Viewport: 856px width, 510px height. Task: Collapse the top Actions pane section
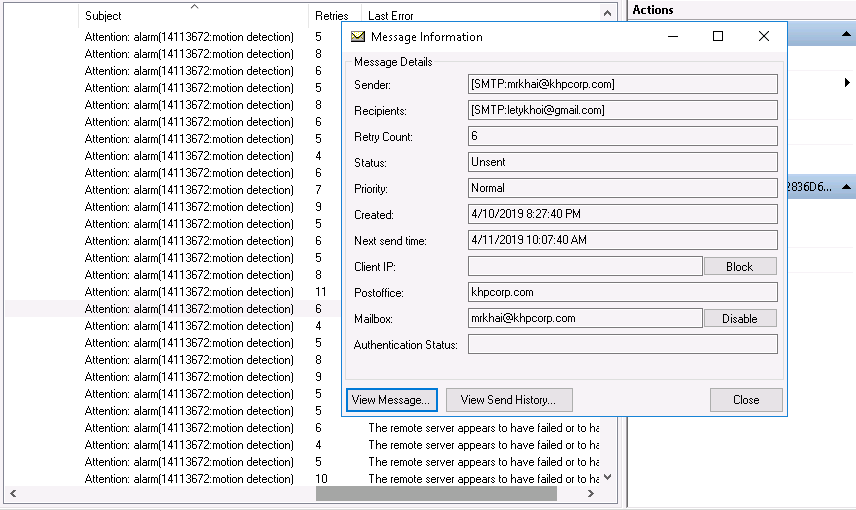846,34
